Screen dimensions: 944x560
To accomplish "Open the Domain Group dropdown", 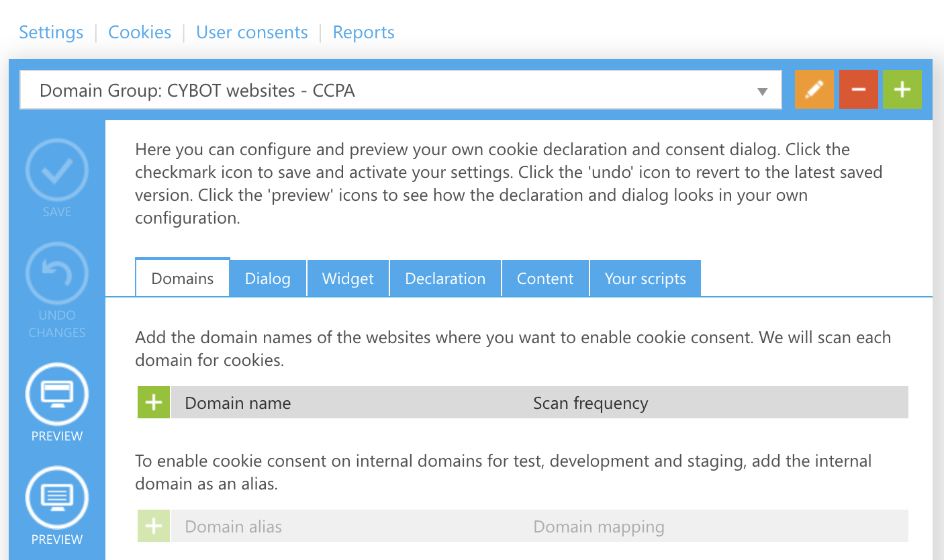I will [x=401, y=89].
